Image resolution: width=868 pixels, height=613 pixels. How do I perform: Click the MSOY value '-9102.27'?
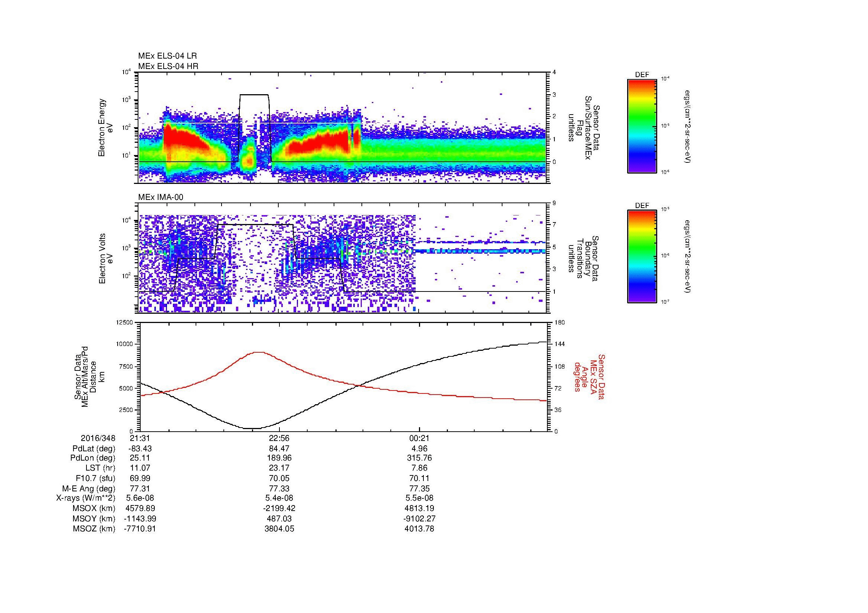(419, 518)
